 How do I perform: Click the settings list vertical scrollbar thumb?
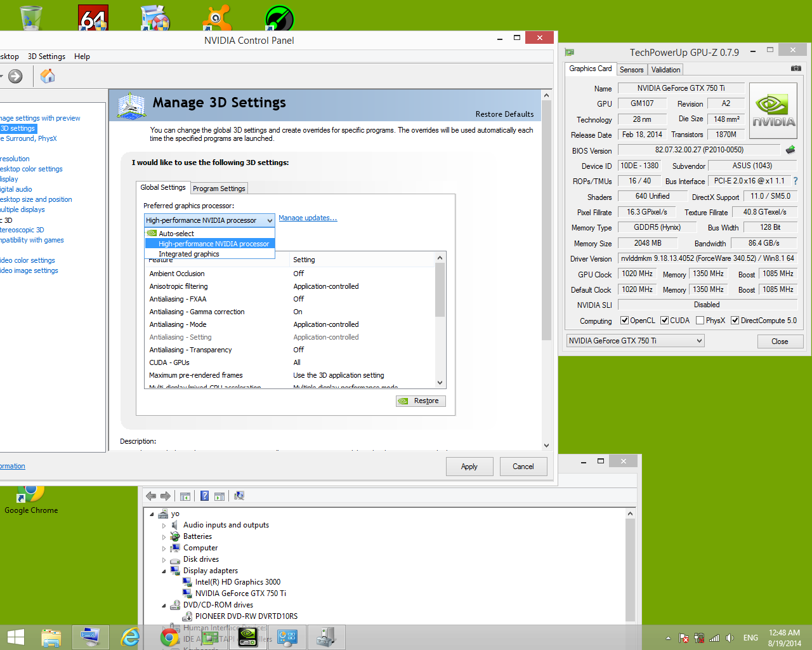(440, 289)
